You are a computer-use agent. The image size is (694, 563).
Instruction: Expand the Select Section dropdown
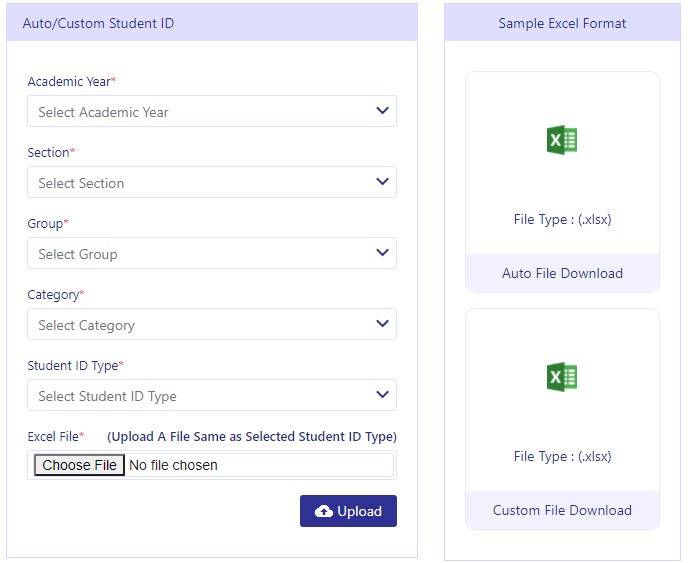(x=212, y=182)
